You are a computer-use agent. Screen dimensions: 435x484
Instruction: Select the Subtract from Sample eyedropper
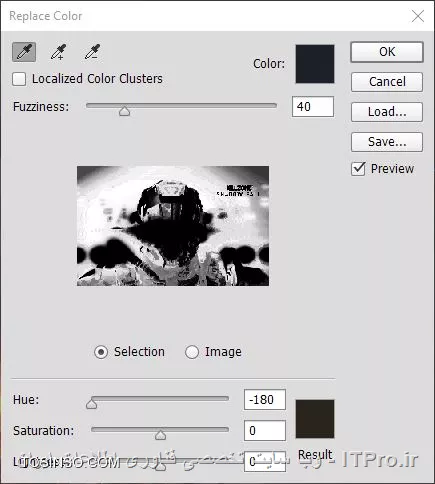tap(92, 52)
